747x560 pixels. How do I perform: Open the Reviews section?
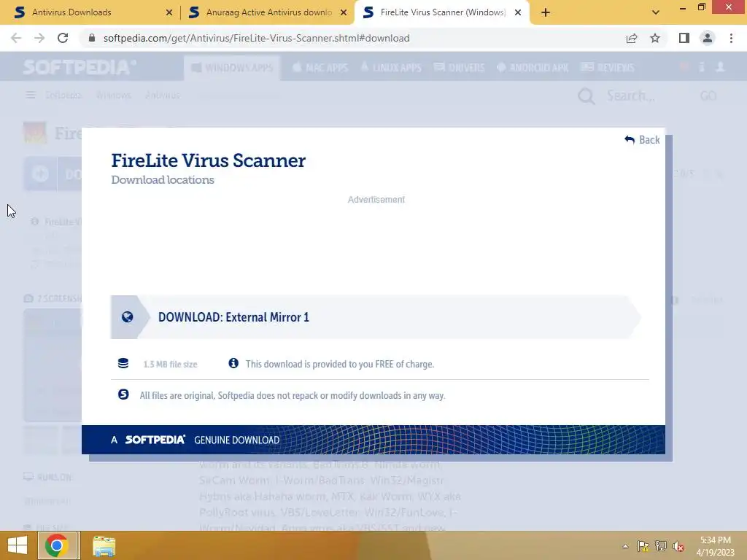point(608,68)
